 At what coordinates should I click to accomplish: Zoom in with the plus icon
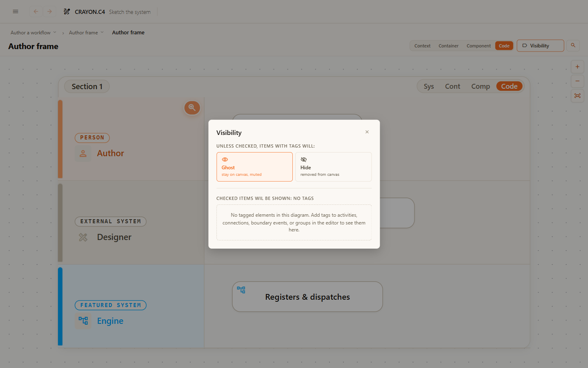coord(577,67)
